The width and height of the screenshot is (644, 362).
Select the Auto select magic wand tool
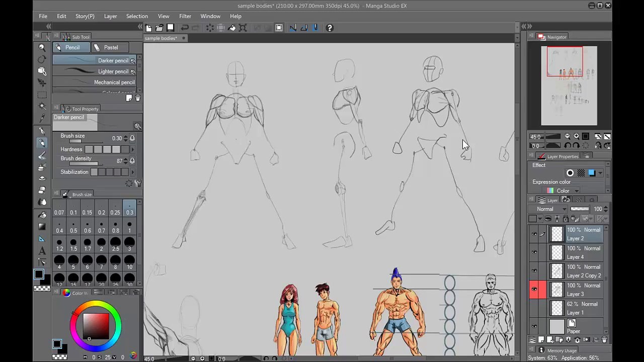42,107
